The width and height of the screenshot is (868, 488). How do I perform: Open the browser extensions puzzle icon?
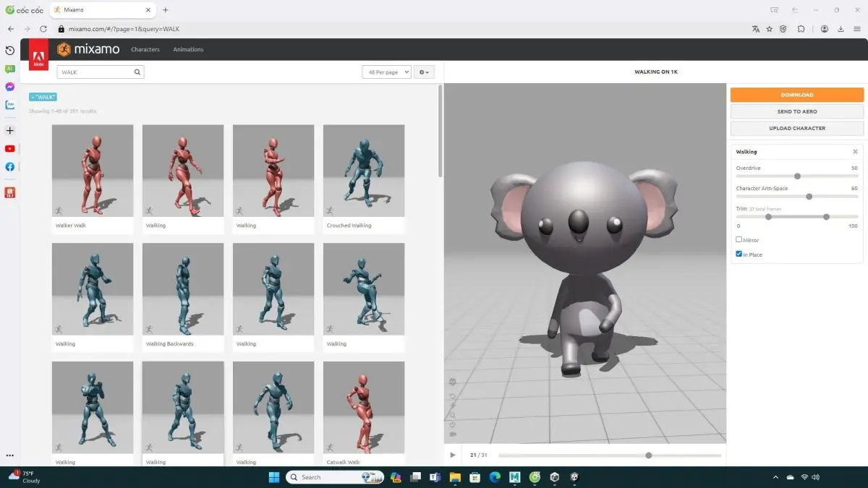click(801, 29)
